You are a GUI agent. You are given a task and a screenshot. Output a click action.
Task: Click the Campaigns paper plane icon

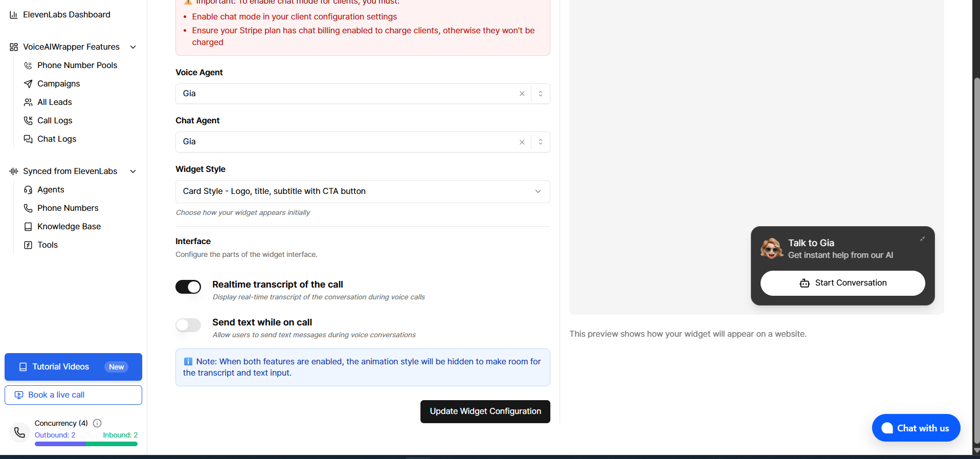click(x=28, y=84)
